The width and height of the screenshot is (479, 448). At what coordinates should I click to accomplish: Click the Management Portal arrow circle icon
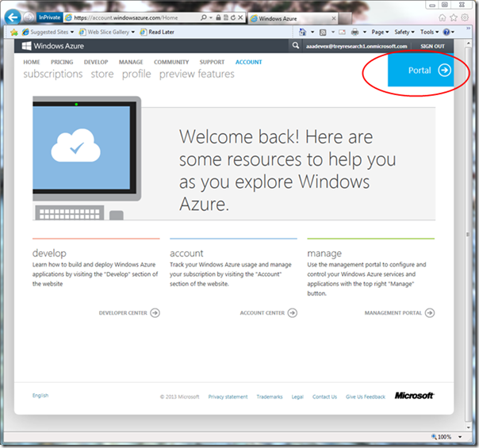point(430,312)
